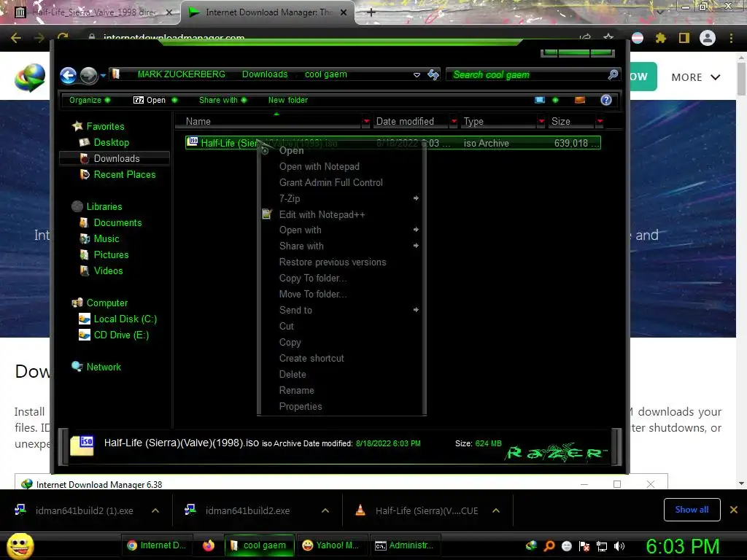Toggle Chrome side panel icon
The width and height of the screenshot is (747, 560).
click(x=684, y=38)
